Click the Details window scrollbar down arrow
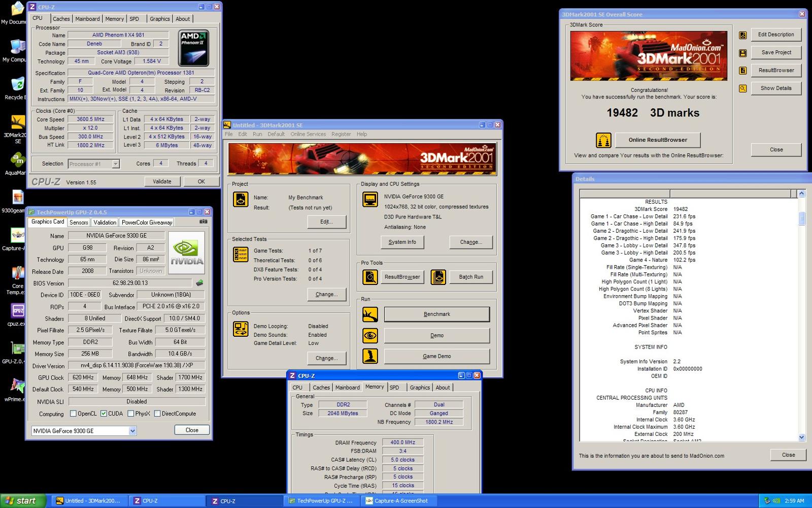The image size is (812, 508). pyautogui.click(x=801, y=437)
